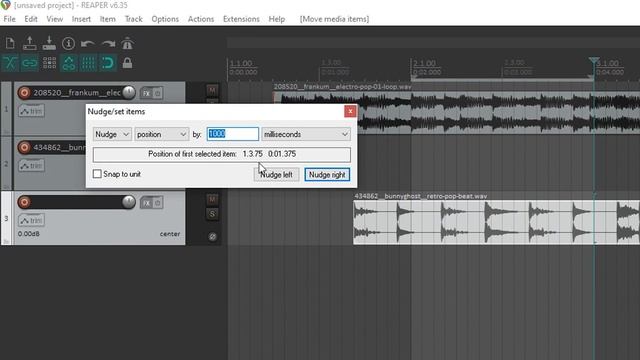
Task: Mute track 1 with M button
Action: pyautogui.click(x=212, y=90)
